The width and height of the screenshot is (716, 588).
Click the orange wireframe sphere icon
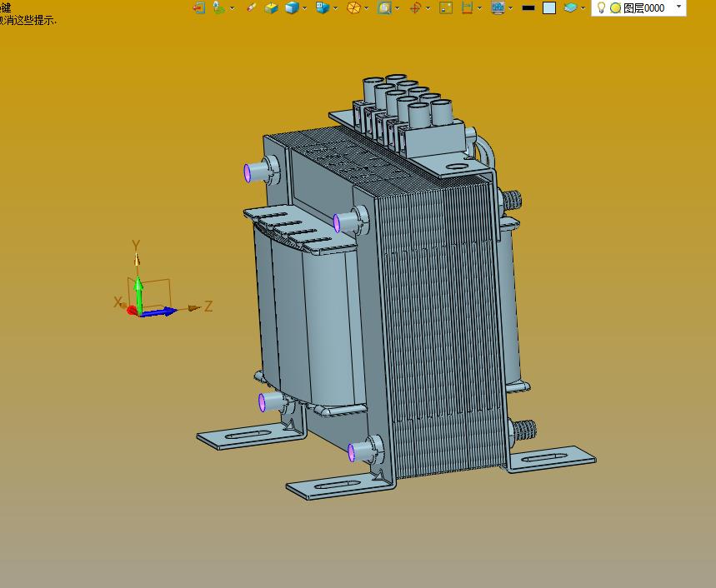[x=353, y=7]
